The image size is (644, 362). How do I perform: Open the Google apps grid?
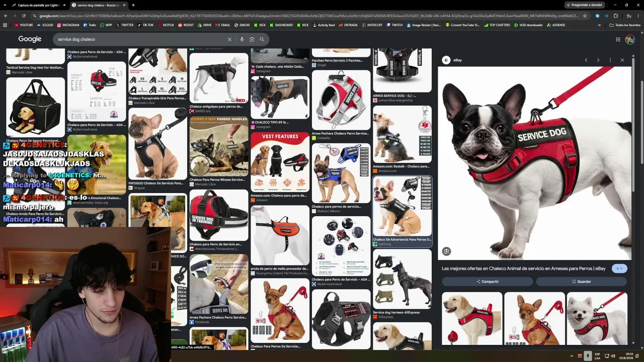pyautogui.click(x=618, y=39)
